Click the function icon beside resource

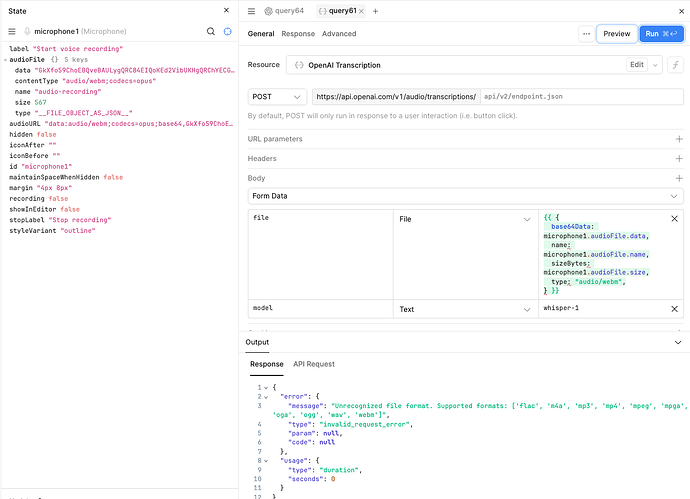675,65
